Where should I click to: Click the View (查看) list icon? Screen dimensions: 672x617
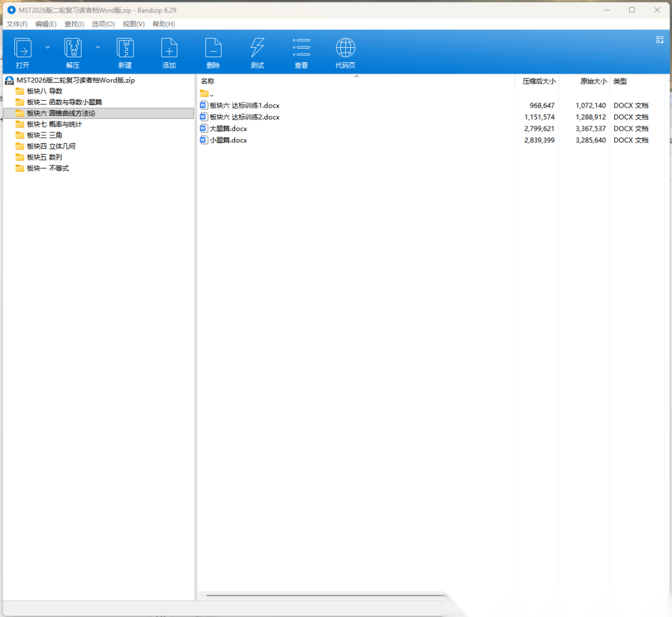[x=301, y=49]
